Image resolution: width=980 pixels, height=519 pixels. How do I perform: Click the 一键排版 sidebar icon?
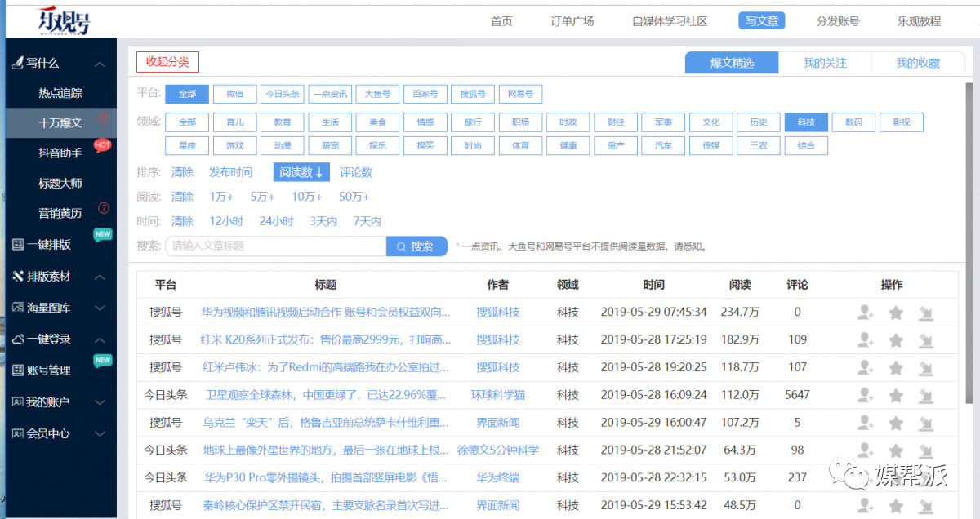point(18,244)
